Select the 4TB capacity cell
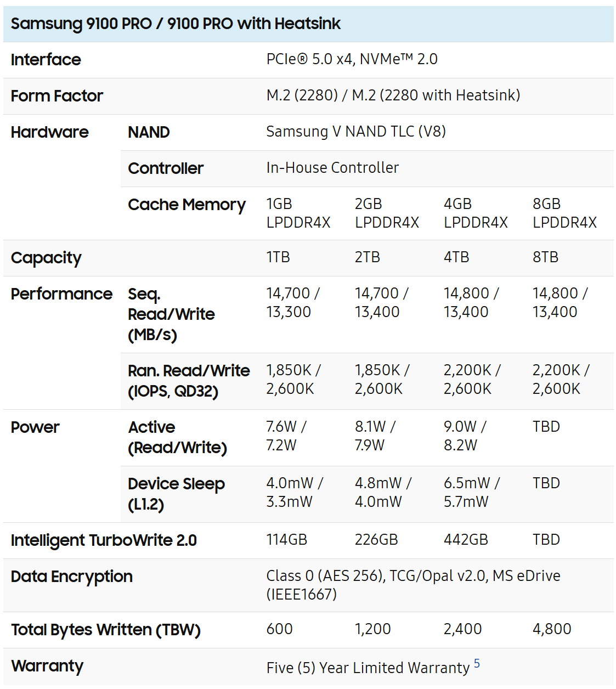 point(456,257)
